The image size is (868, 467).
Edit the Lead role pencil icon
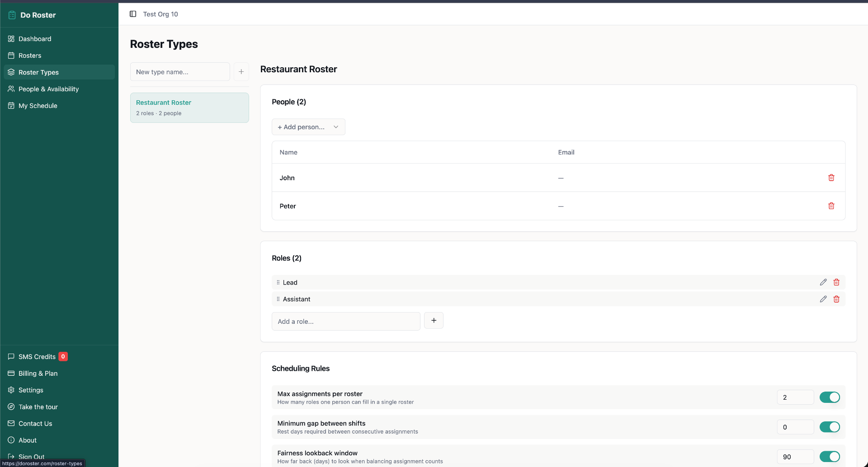[x=823, y=282]
